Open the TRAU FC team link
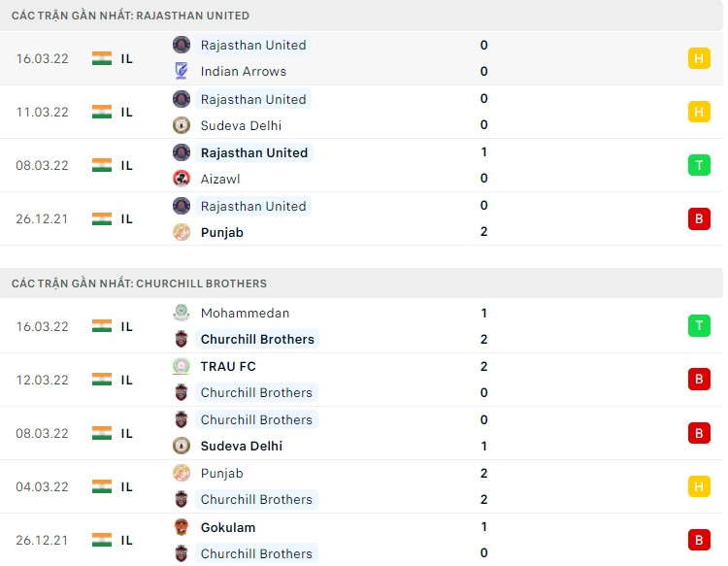Image resolution: width=728 pixels, height=566 pixels. [x=228, y=366]
